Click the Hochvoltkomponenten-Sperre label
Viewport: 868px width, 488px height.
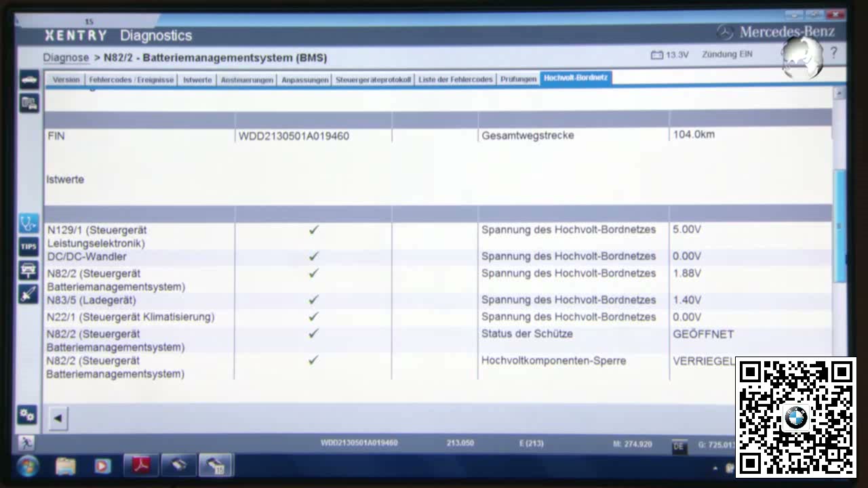pyautogui.click(x=553, y=361)
